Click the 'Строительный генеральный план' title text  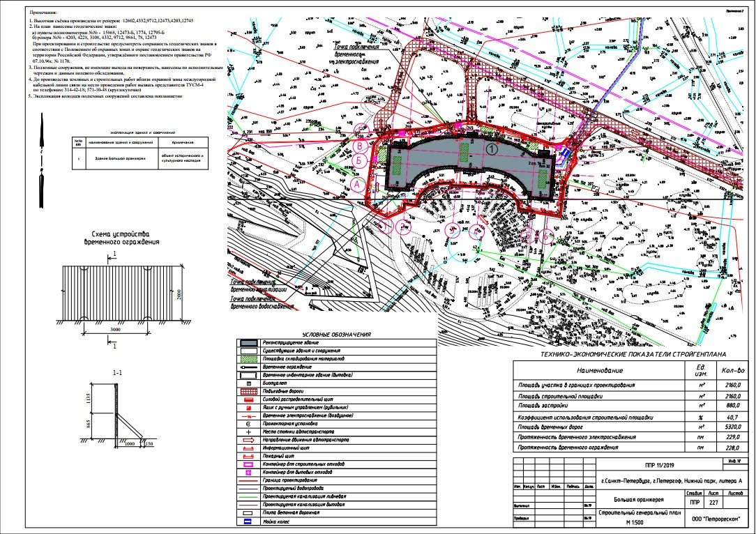point(640,513)
